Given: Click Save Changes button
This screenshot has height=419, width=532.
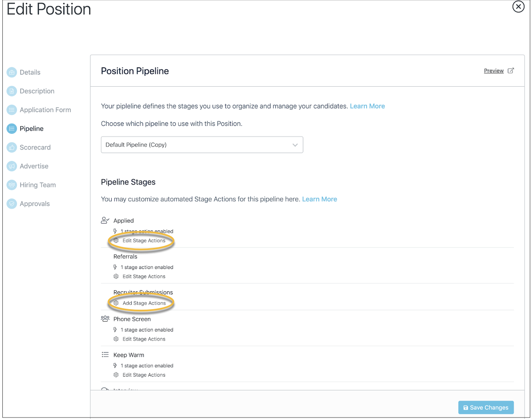Looking at the screenshot, I should 486,407.
